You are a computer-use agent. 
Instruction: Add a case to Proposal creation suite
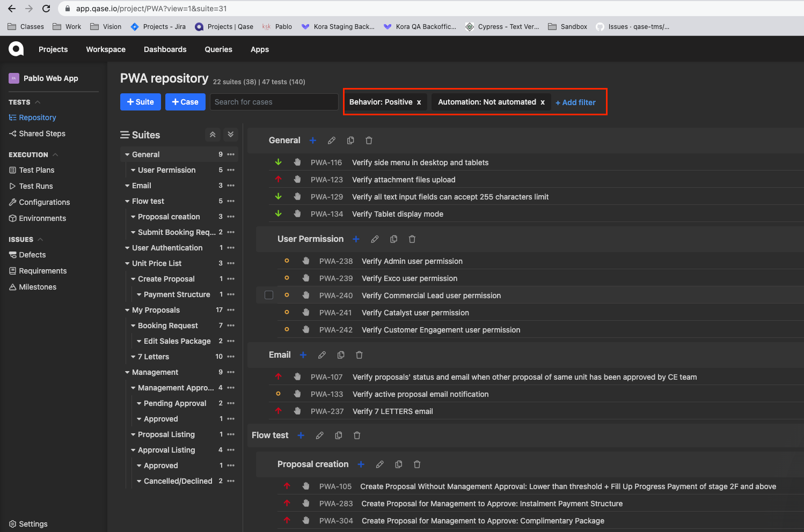coord(361,464)
